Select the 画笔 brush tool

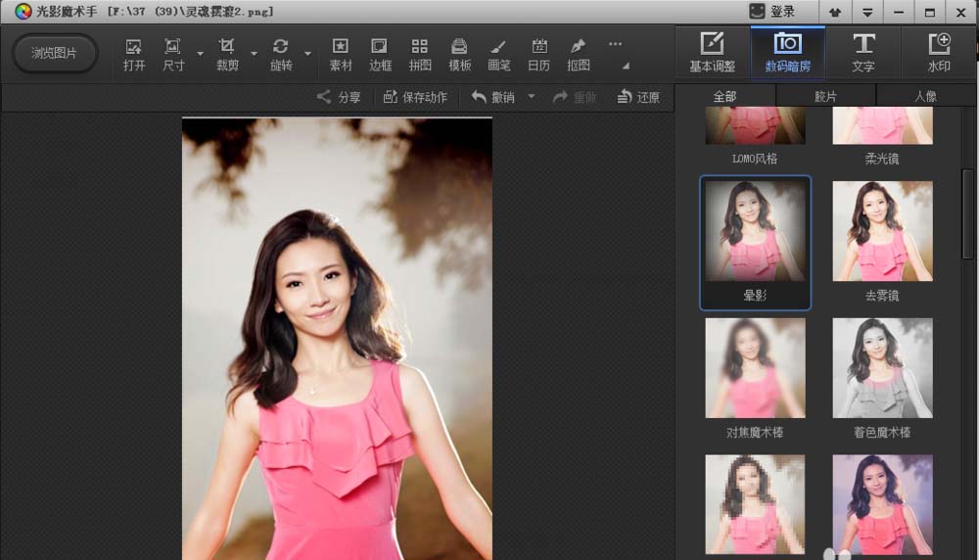(x=499, y=54)
